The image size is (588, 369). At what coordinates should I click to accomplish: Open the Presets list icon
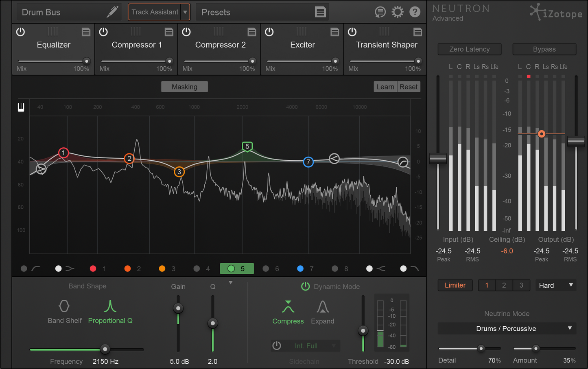[x=320, y=12]
